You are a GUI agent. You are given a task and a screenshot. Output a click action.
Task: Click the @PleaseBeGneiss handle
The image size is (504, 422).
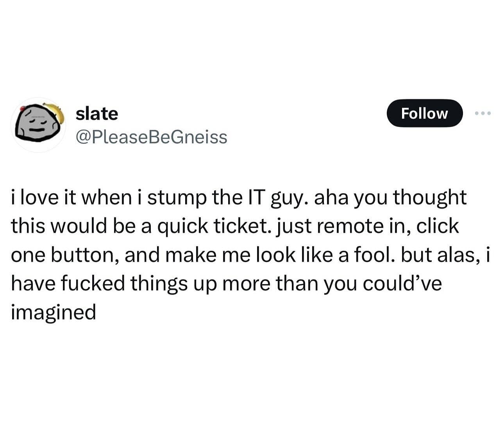pos(151,137)
